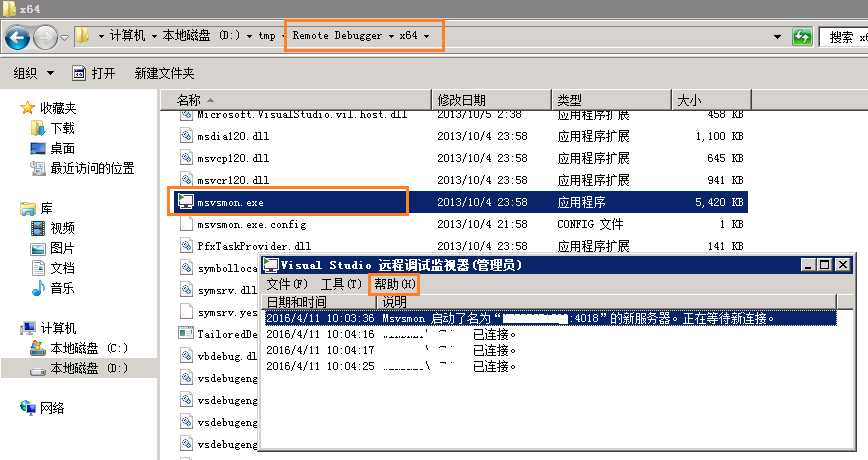
Task: Open address bar history dropdown arrow
Action: tap(777, 37)
